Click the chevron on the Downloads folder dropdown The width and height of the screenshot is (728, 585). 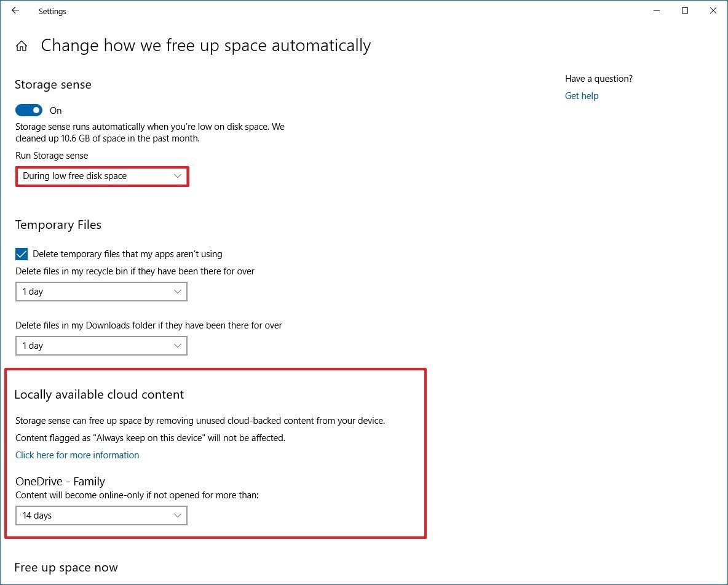coord(178,345)
